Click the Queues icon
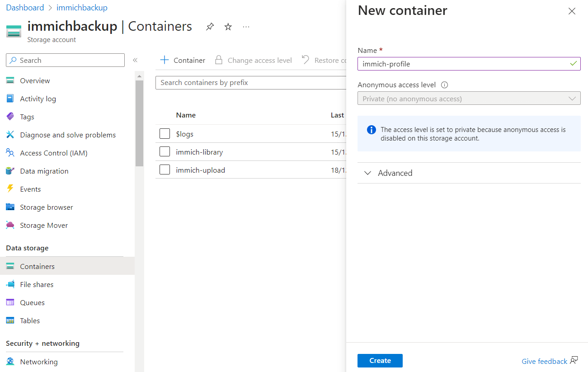588x372 pixels. (10, 302)
